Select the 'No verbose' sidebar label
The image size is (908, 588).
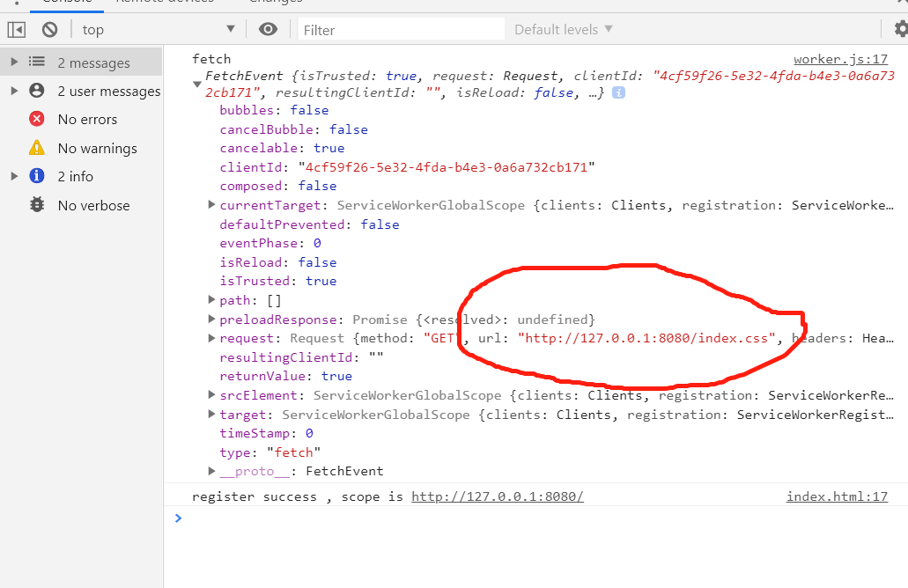pos(94,205)
